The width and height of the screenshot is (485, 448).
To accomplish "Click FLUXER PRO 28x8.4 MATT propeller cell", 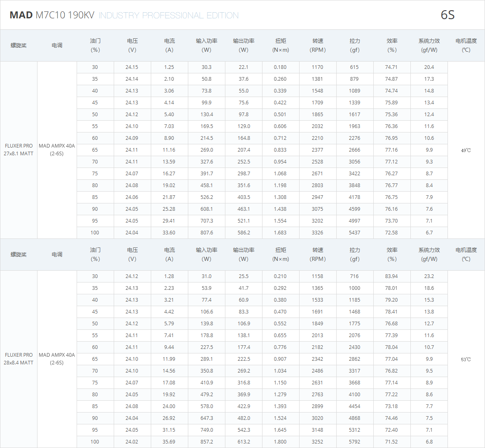I will [x=19, y=359].
